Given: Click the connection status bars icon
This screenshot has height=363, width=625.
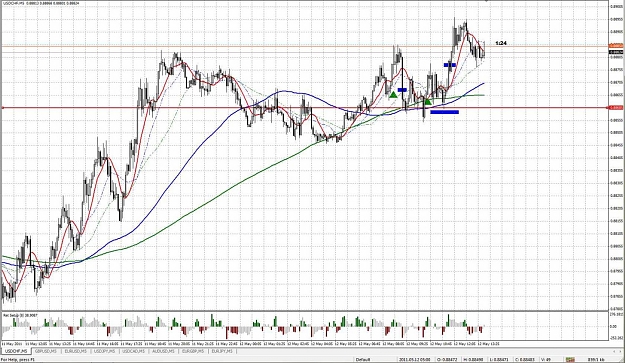Looking at the screenshot, I should point(570,359).
